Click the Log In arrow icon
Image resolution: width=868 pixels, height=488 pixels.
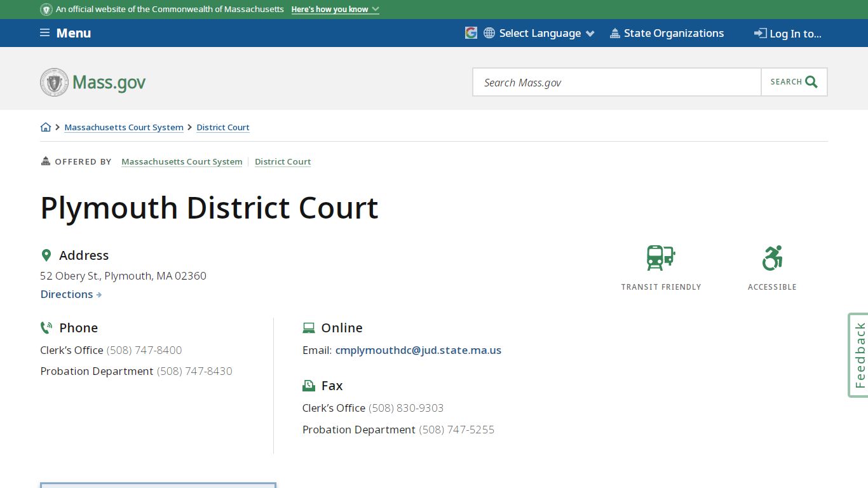click(x=760, y=33)
